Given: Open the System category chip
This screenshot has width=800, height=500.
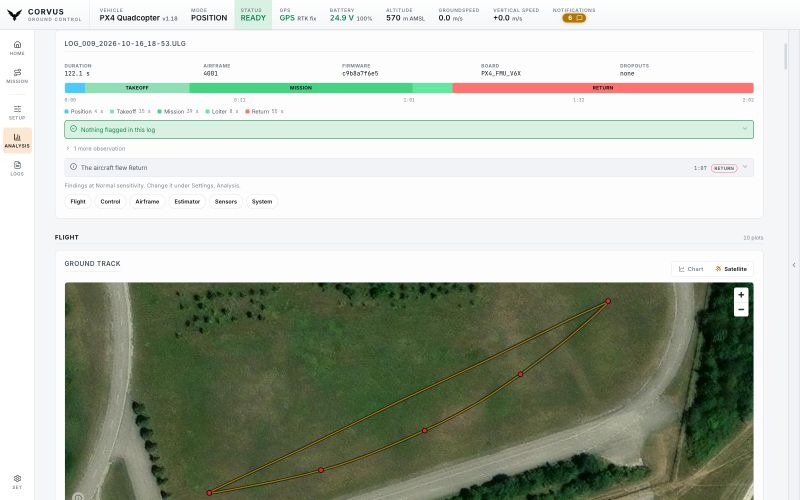Looking at the screenshot, I should tap(262, 202).
